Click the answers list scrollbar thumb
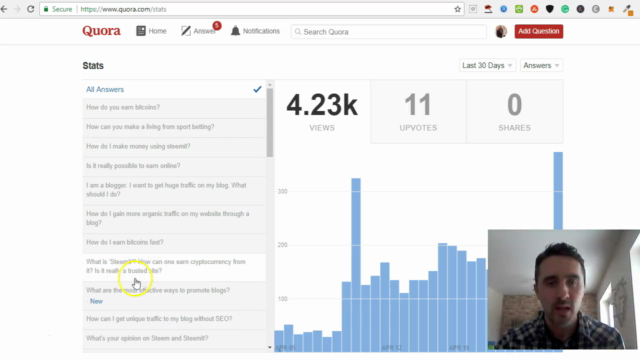640x360 pixels. tap(270, 122)
